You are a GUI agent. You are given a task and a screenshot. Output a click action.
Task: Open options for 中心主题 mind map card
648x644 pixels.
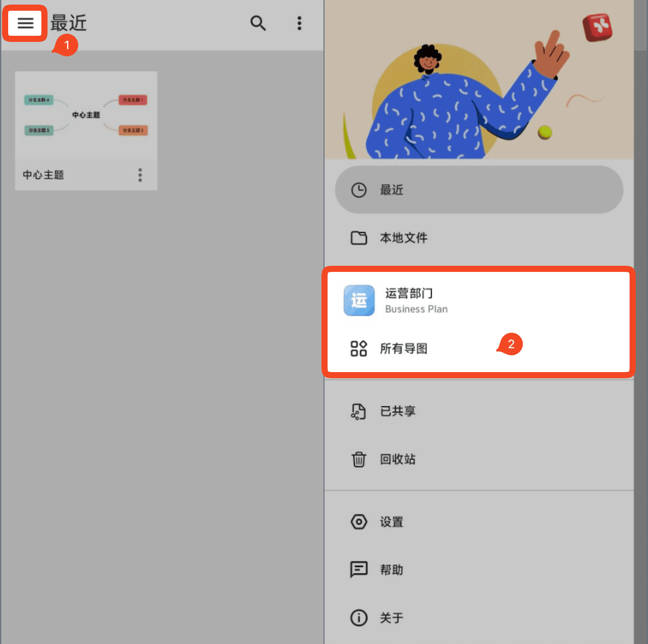pos(140,175)
